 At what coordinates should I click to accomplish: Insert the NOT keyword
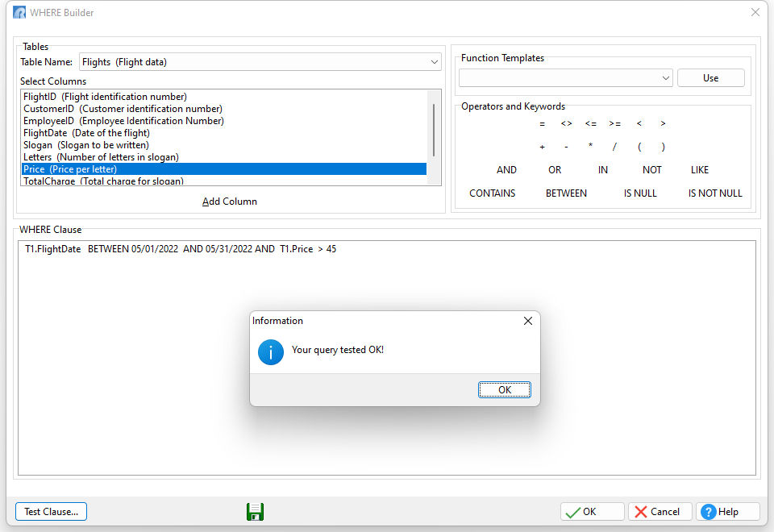pos(651,170)
